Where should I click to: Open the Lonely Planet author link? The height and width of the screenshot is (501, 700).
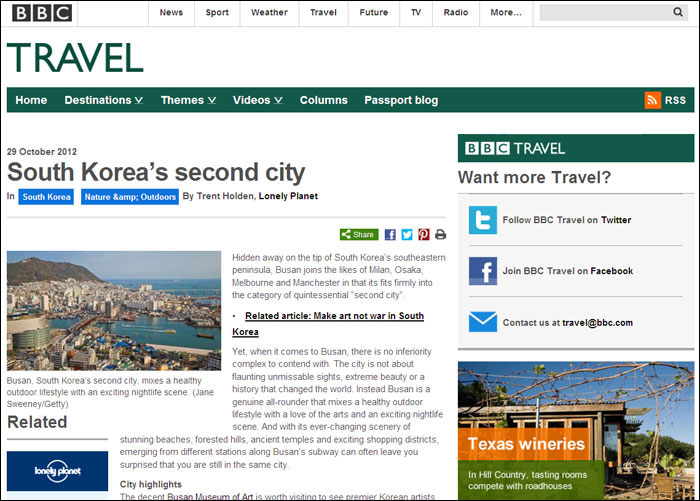click(x=288, y=196)
